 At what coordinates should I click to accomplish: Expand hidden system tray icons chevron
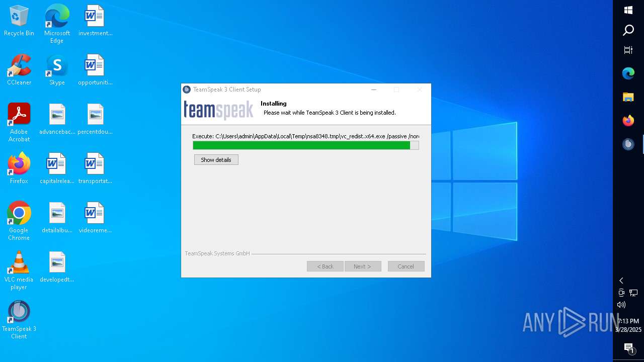[x=621, y=281]
